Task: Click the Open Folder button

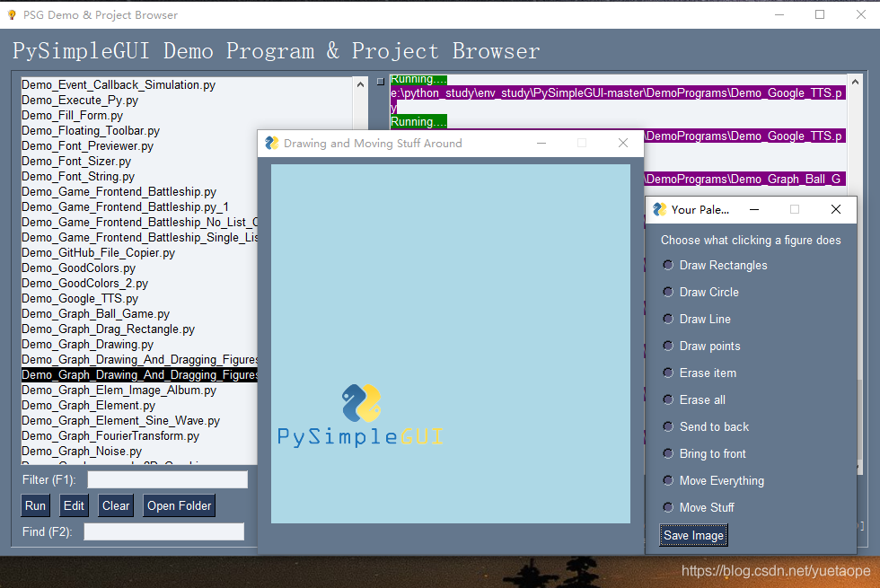Action: [179, 505]
